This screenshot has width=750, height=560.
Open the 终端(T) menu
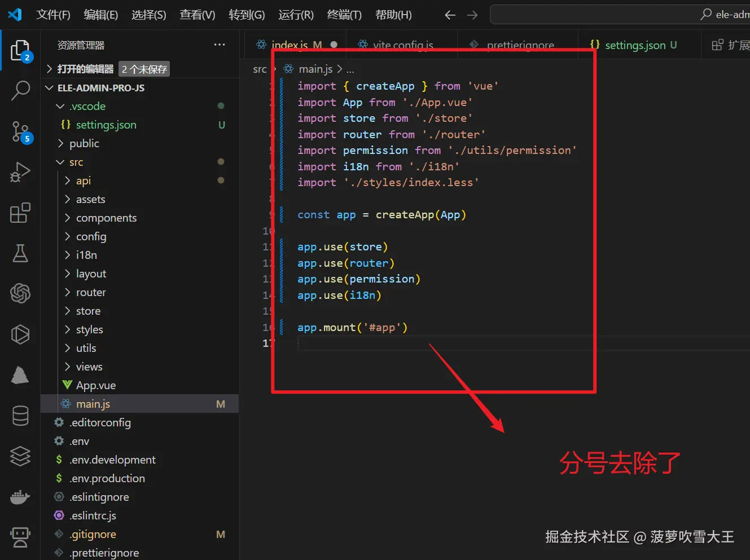pos(344,15)
